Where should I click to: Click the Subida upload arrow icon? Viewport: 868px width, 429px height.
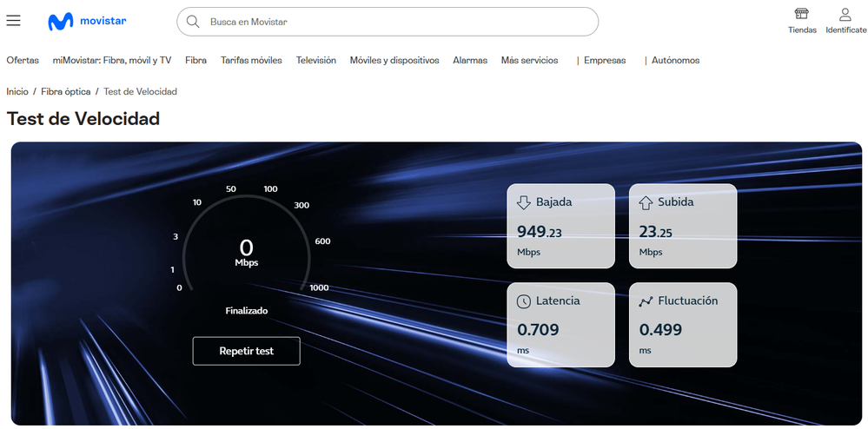(x=646, y=202)
